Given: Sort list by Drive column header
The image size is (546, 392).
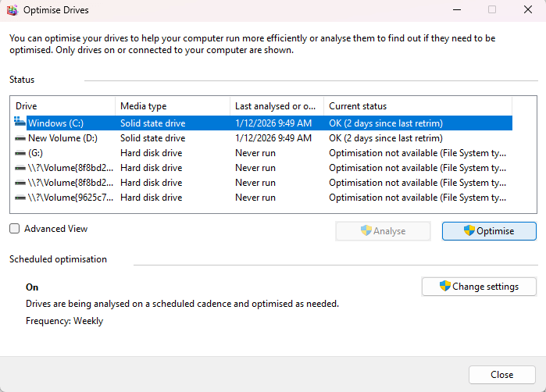Looking at the screenshot, I should 62,106.
